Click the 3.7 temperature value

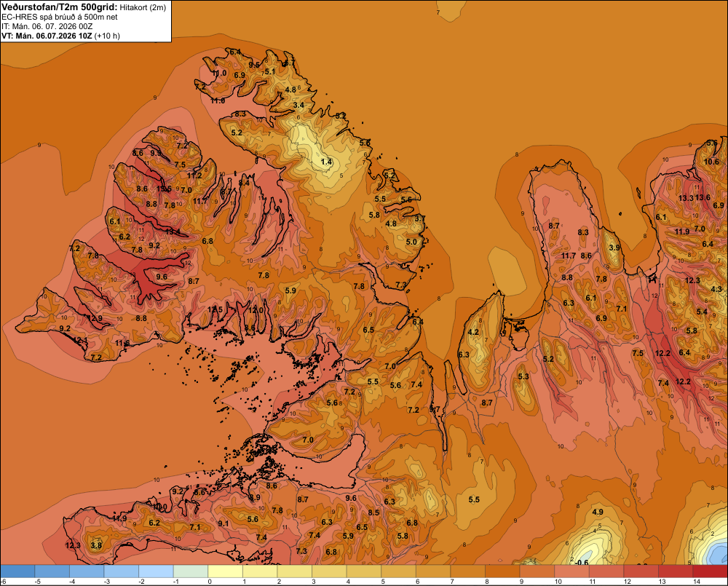420,218
